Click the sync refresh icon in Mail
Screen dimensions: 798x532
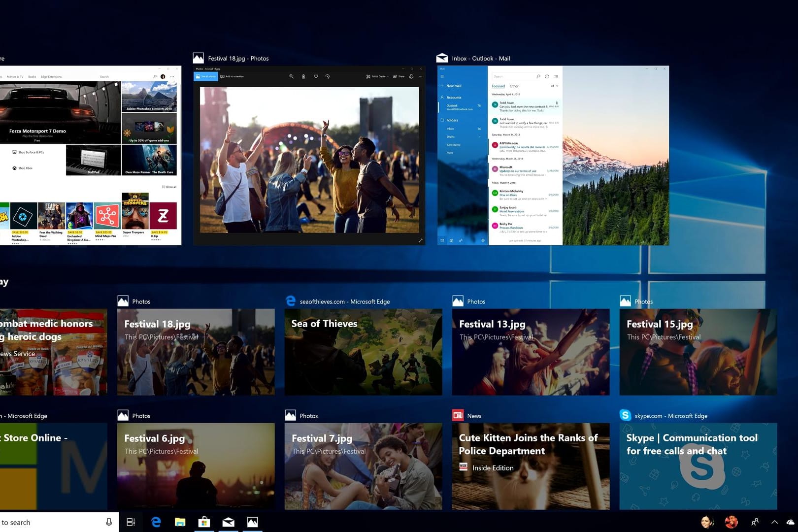[x=547, y=76]
